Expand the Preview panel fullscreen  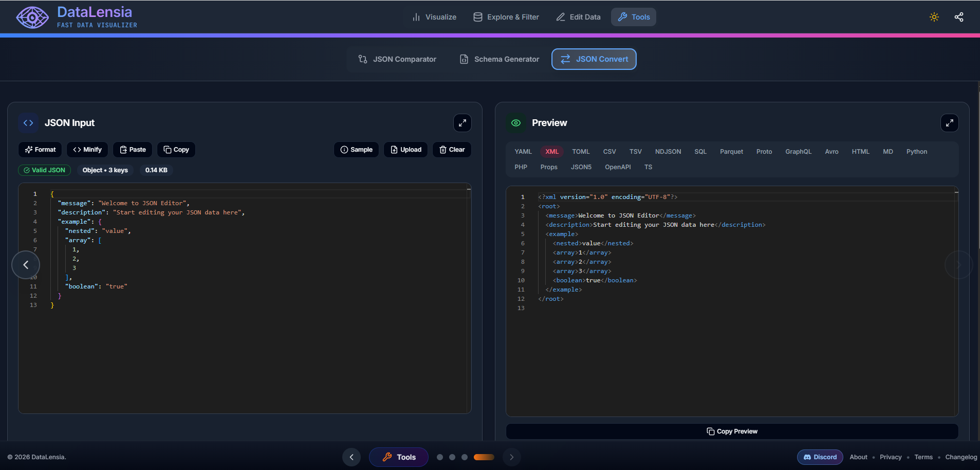click(x=950, y=123)
